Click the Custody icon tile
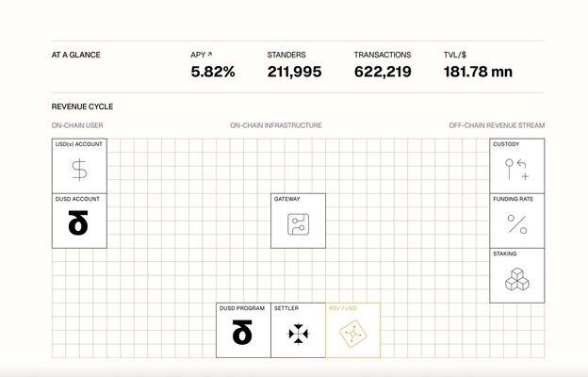This screenshot has height=377, width=588. point(517,171)
